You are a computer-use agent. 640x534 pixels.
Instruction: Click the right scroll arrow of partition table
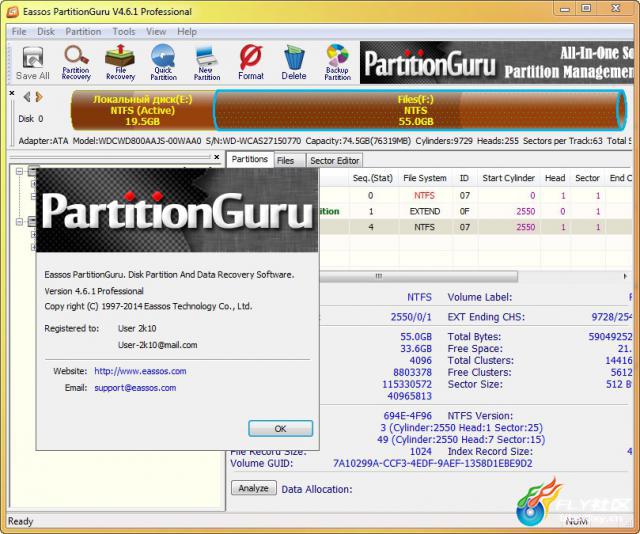click(625, 276)
